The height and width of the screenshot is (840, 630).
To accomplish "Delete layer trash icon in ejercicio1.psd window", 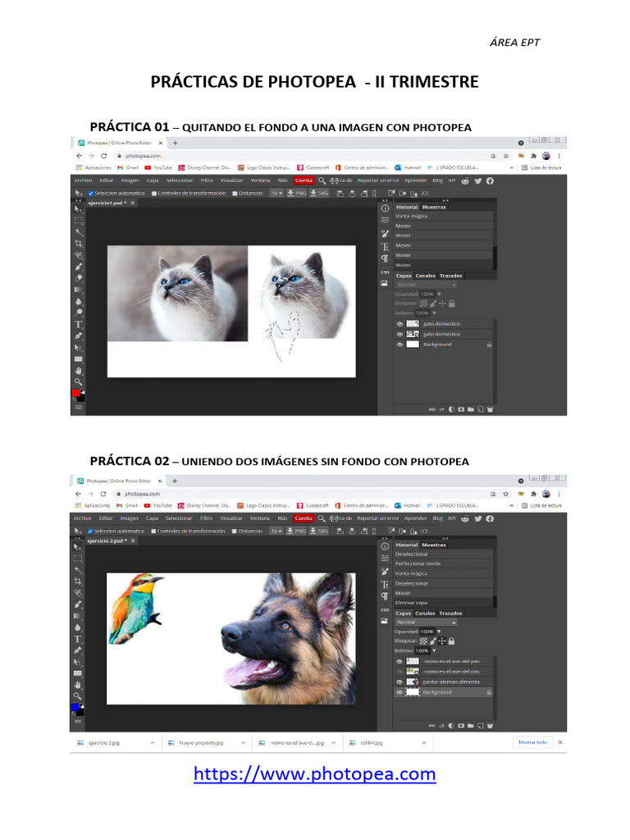I will (490, 410).
